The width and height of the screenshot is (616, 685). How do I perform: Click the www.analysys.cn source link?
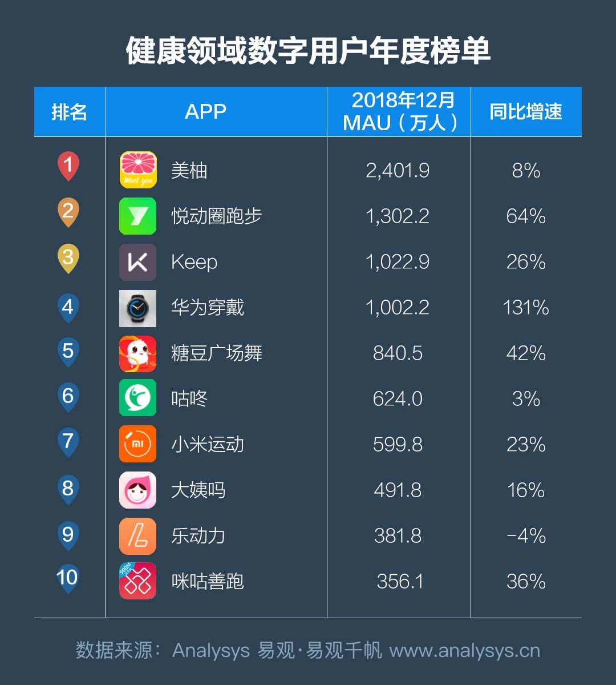coord(465,651)
